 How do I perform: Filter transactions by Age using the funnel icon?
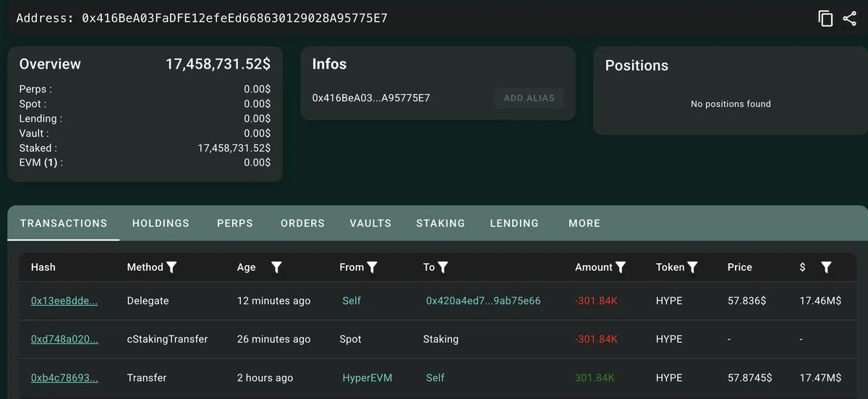pyautogui.click(x=276, y=267)
